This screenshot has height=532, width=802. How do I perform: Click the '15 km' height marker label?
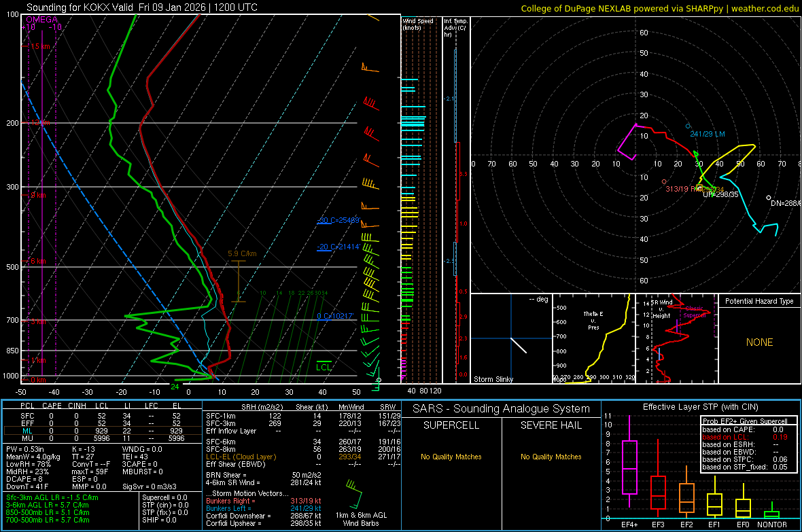coord(40,46)
